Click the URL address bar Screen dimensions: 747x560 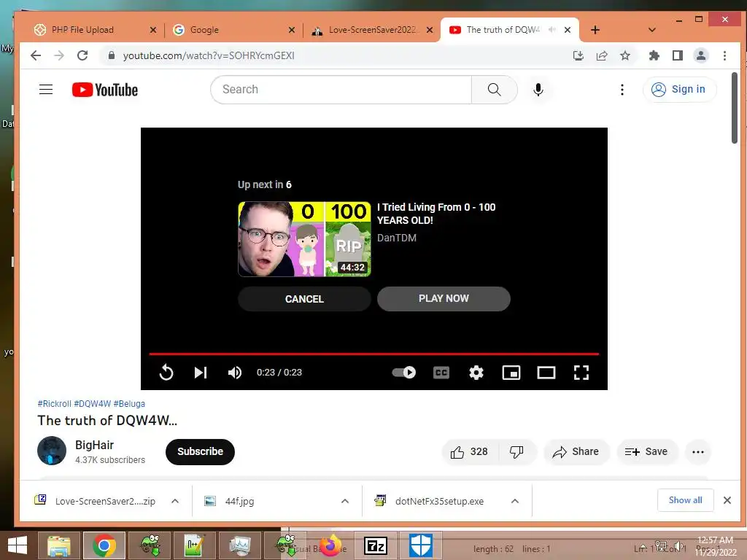[x=333, y=55]
